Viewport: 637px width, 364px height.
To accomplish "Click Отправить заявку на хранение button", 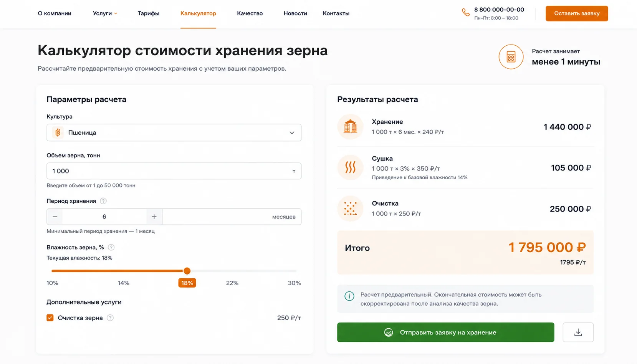I will [x=445, y=332].
